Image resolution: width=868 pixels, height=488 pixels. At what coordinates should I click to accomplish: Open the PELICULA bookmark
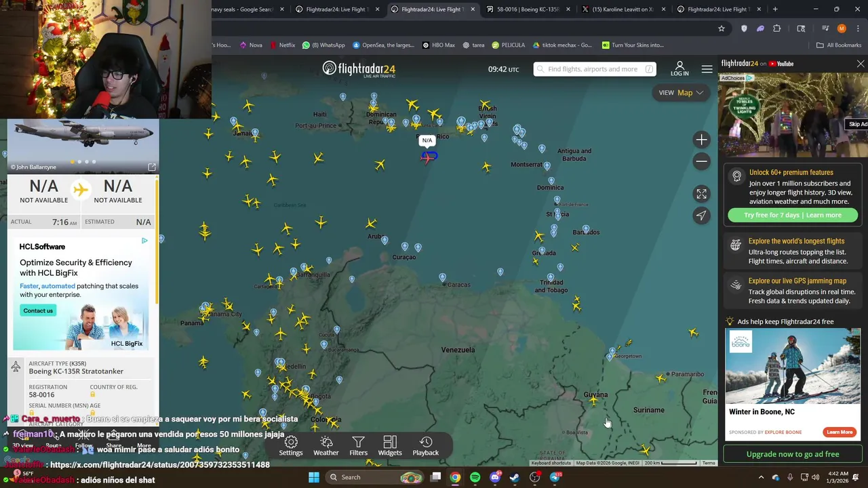pyautogui.click(x=508, y=45)
